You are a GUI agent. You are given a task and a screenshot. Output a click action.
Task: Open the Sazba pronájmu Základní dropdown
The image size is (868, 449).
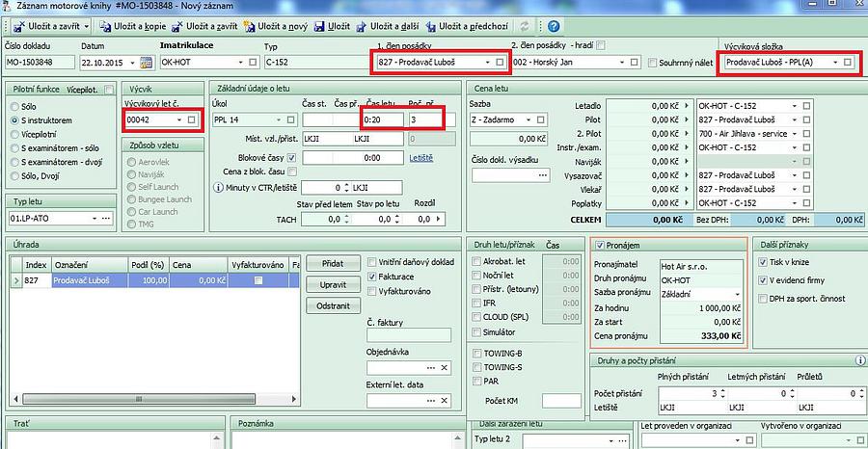[737, 293]
